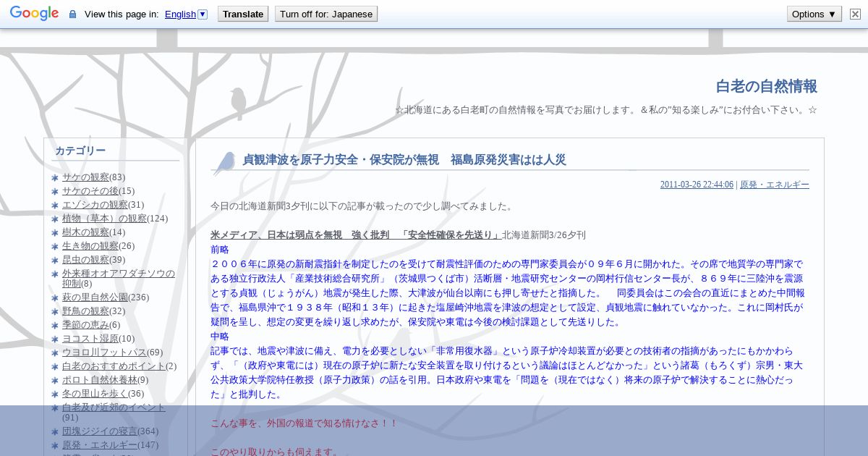Click underlined headline 米メディア、日本は弱点を無視
Viewport: 868px width, 456px height.
tap(356, 235)
